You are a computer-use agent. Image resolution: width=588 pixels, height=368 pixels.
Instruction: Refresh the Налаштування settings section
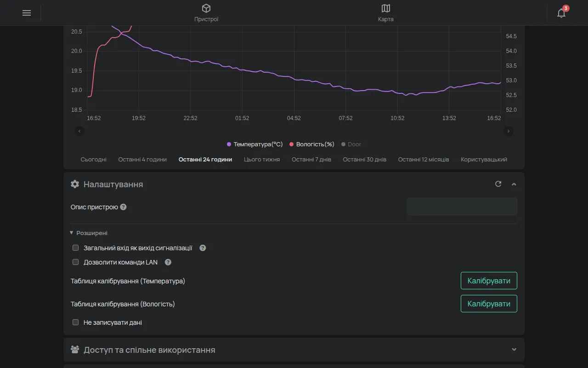[498, 184]
